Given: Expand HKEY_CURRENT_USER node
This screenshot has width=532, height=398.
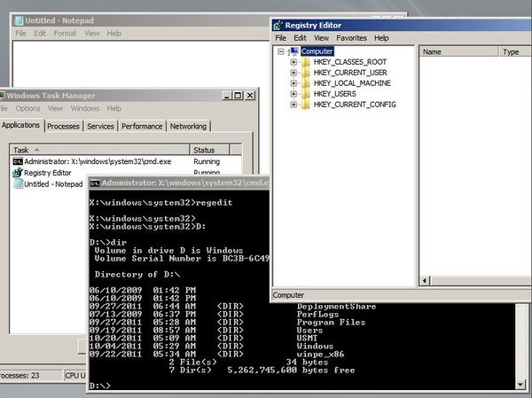Looking at the screenshot, I should click(293, 73).
